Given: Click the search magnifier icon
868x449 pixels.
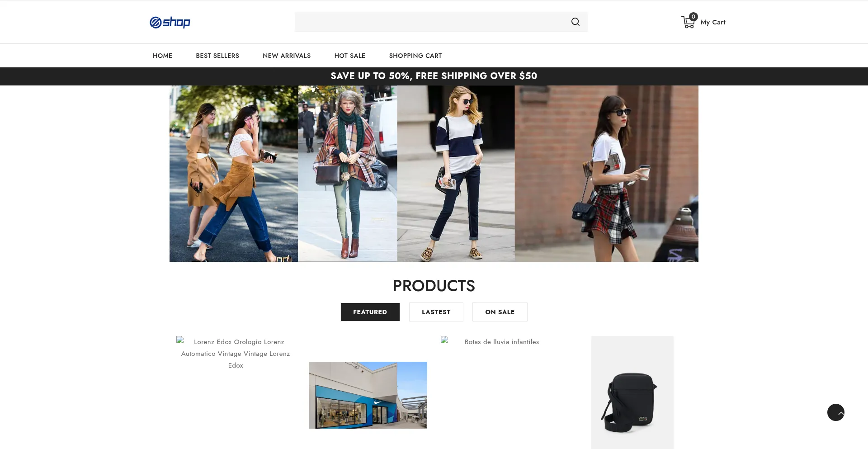Looking at the screenshot, I should point(575,22).
